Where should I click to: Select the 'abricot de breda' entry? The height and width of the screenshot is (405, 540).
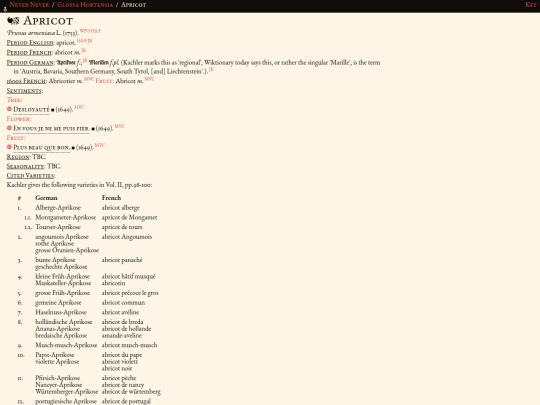click(122, 322)
